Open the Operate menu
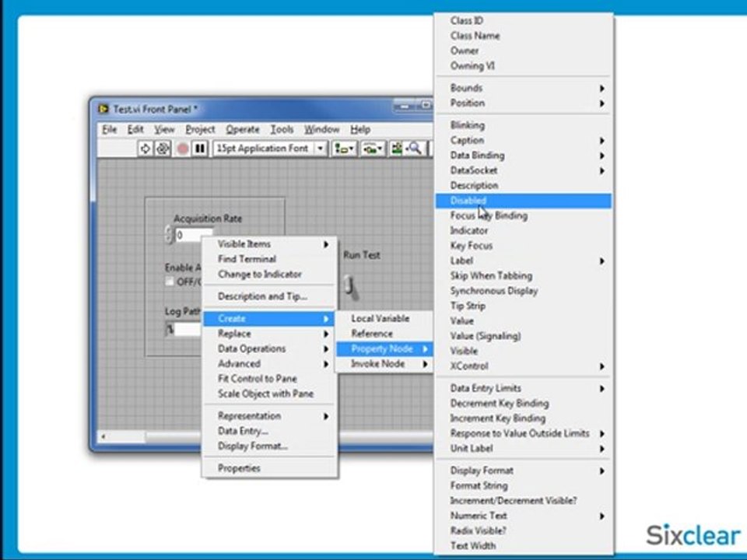This screenshot has height=560, width=747. [243, 130]
